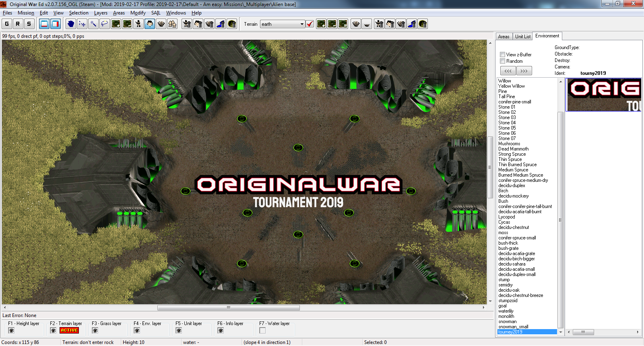Click the delete dark circle trash icon left of the terrain dropdown
Viewport: 644px width, 346px height.
(232, 24)
